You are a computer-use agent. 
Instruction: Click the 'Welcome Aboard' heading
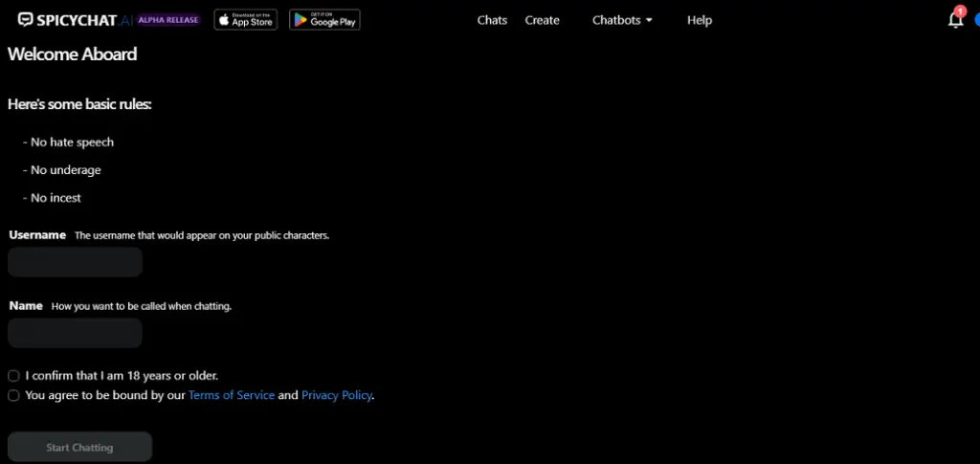73,55
